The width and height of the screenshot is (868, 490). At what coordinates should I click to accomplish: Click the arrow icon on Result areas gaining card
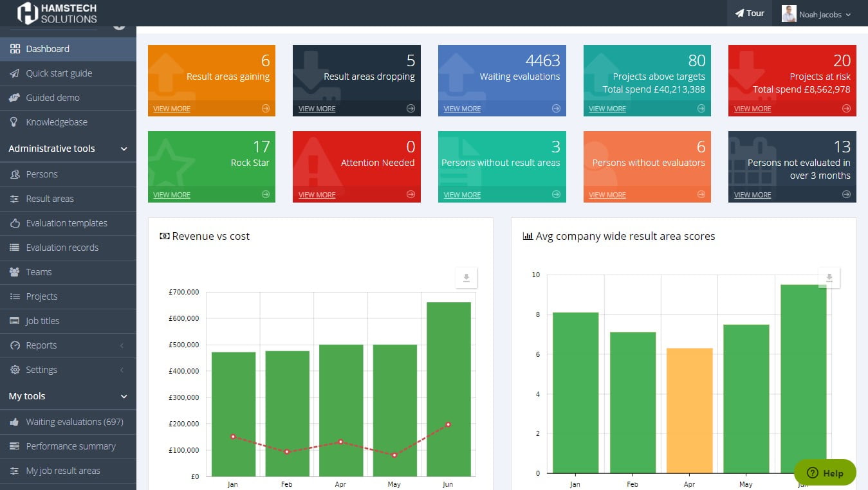[x=266, y=109]
